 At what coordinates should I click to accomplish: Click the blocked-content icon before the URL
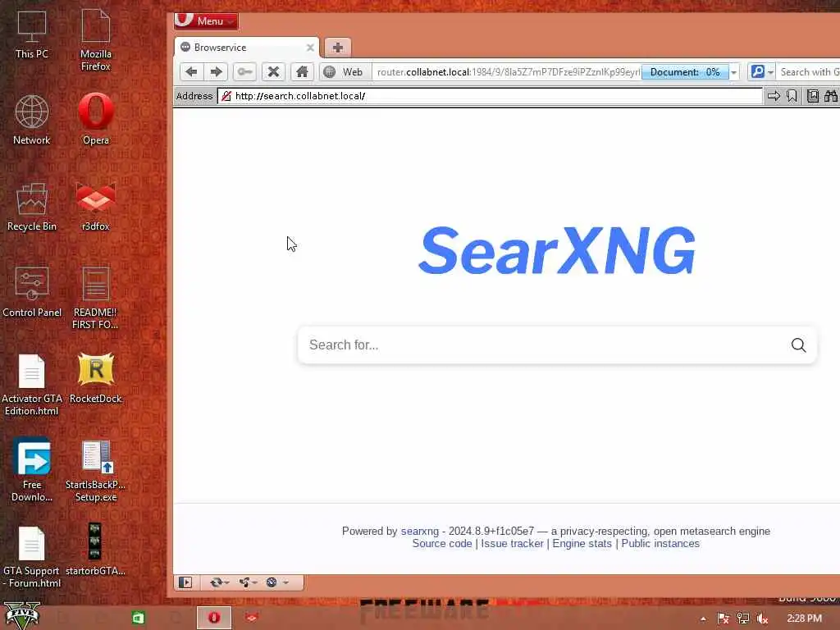(226, 96)
